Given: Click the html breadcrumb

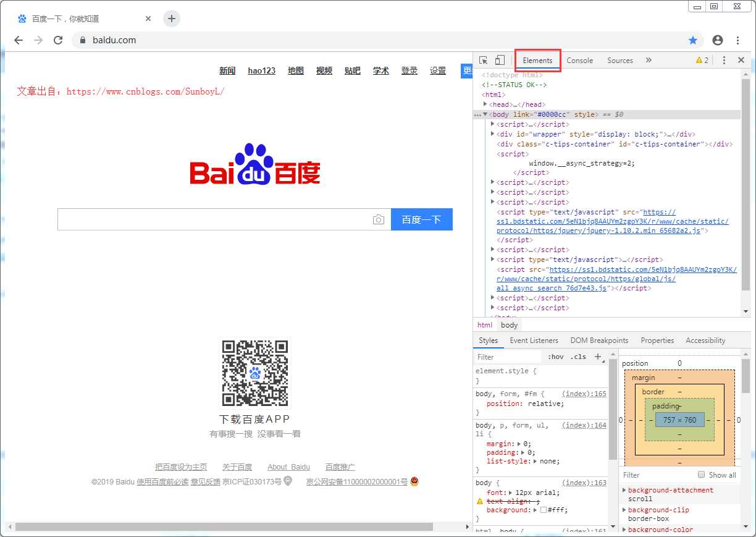Looking at the screenshot, I should [485, 325].
